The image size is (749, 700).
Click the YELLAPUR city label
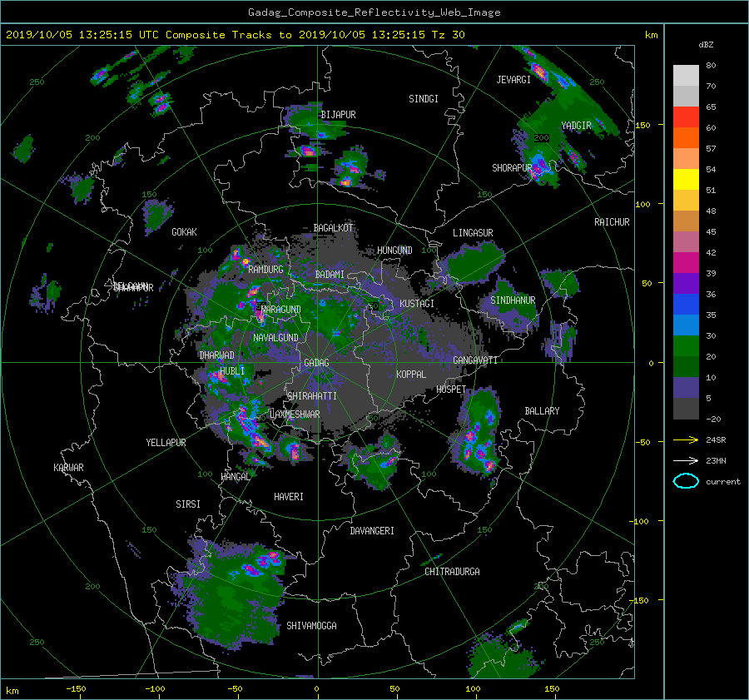166,443
